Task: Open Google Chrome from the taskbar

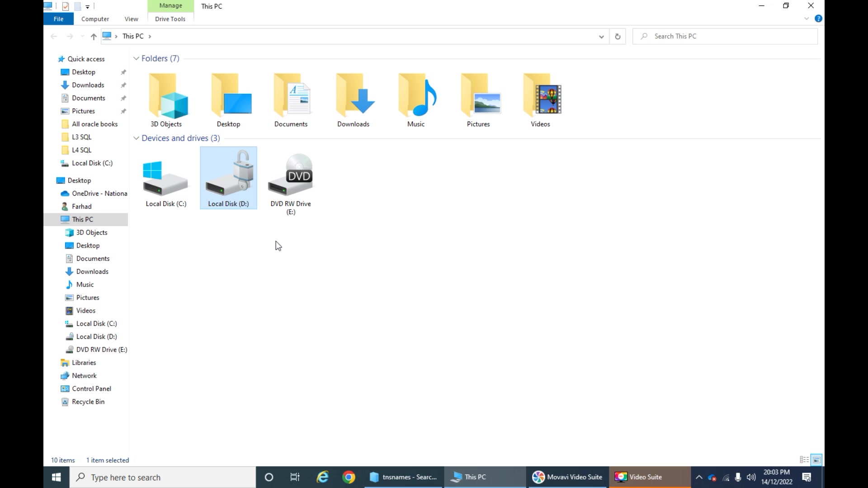Action: (349, 477)
